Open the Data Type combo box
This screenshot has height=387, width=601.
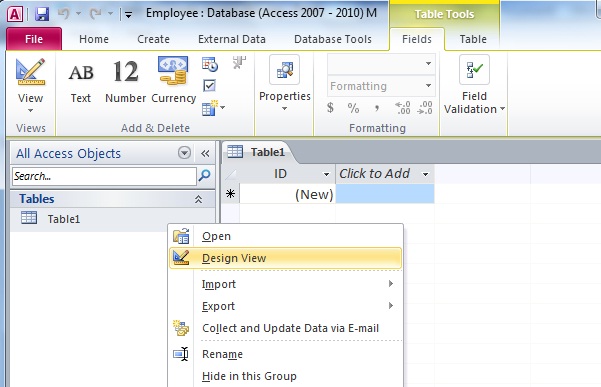click(x=381, y=64)
